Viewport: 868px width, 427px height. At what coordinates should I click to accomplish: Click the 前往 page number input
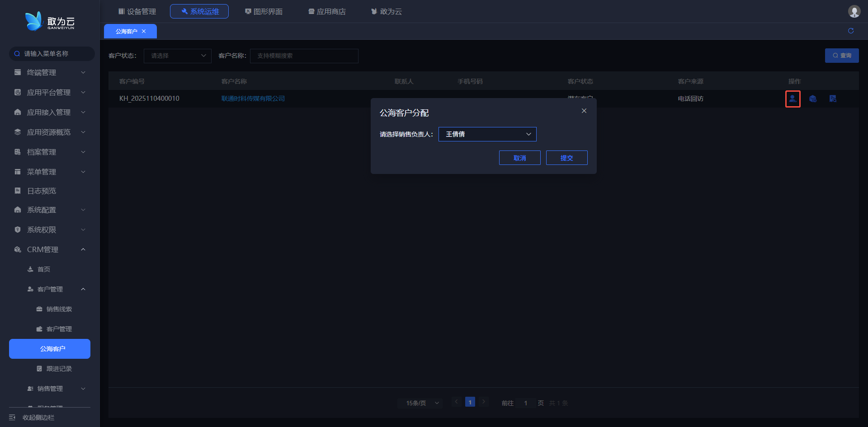526,403
